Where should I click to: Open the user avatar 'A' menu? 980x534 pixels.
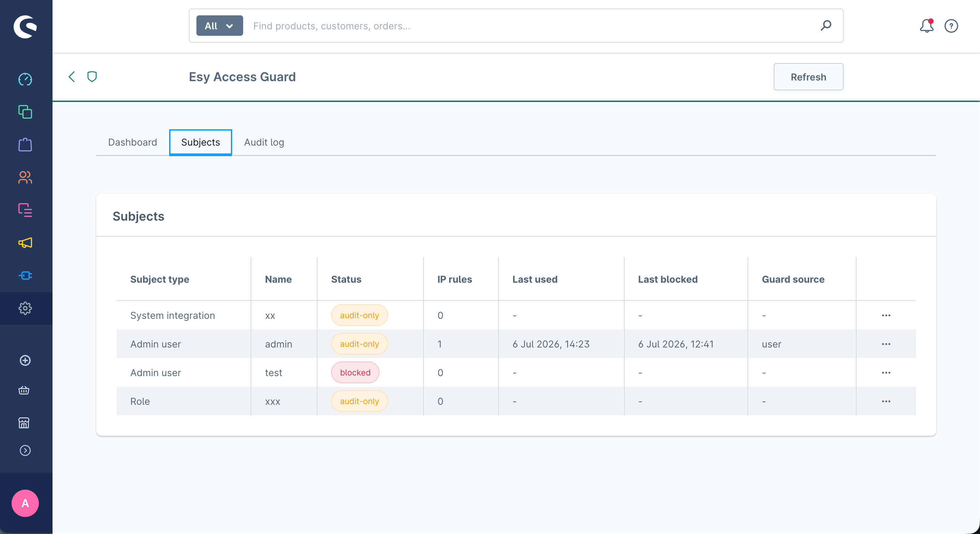click(25, 503)
